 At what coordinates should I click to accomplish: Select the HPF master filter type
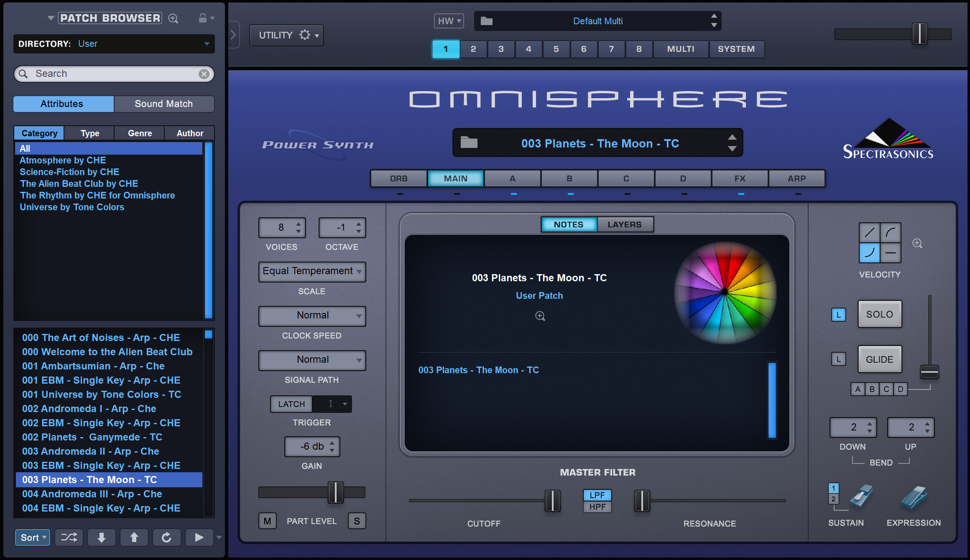[x=597, y=507]
